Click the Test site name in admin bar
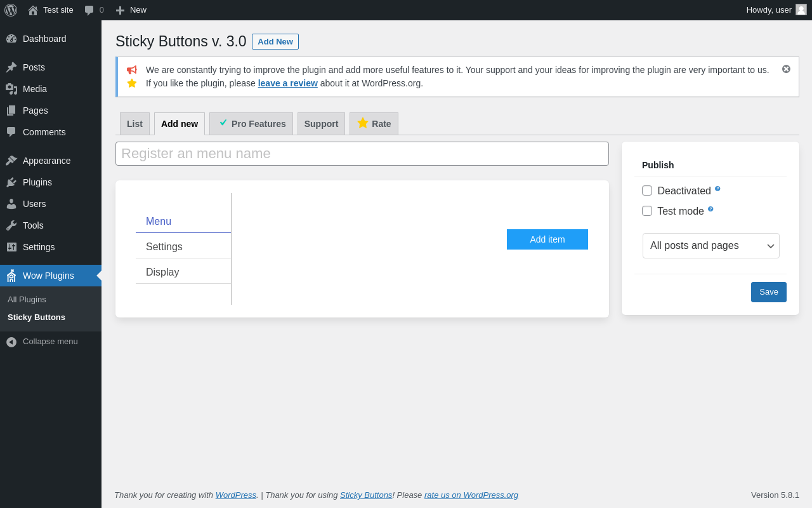 (58, 10)
